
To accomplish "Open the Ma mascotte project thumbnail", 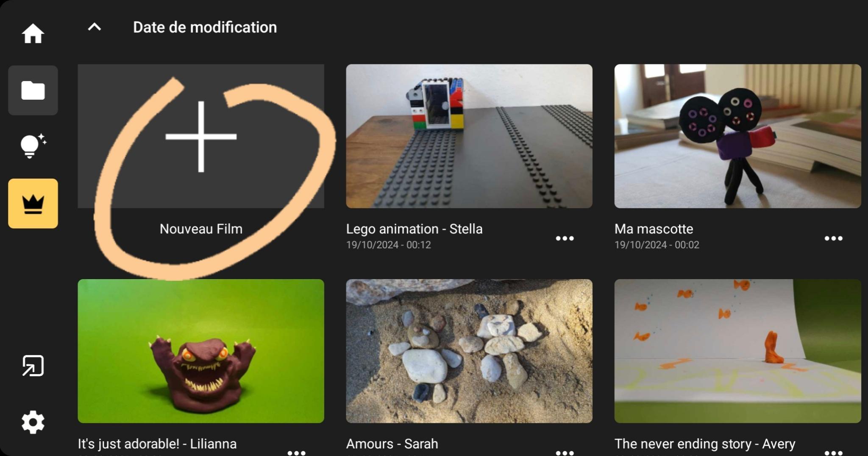I will (737, 136).
